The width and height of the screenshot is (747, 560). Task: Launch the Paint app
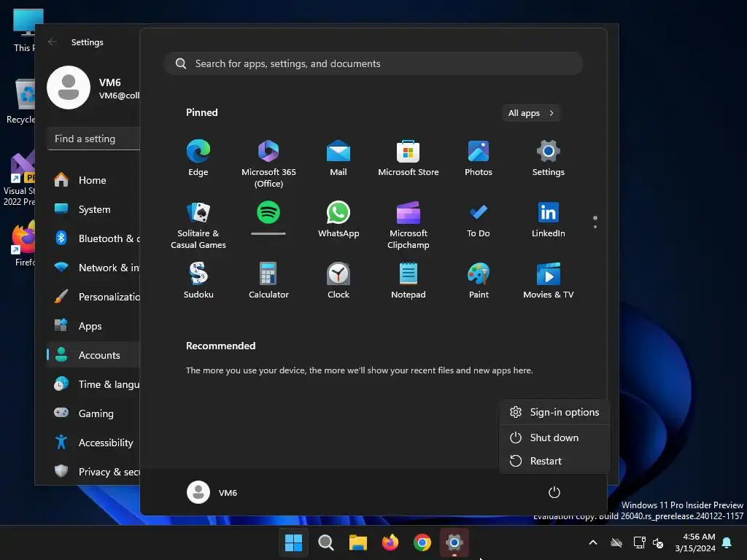tap(479, 281)
